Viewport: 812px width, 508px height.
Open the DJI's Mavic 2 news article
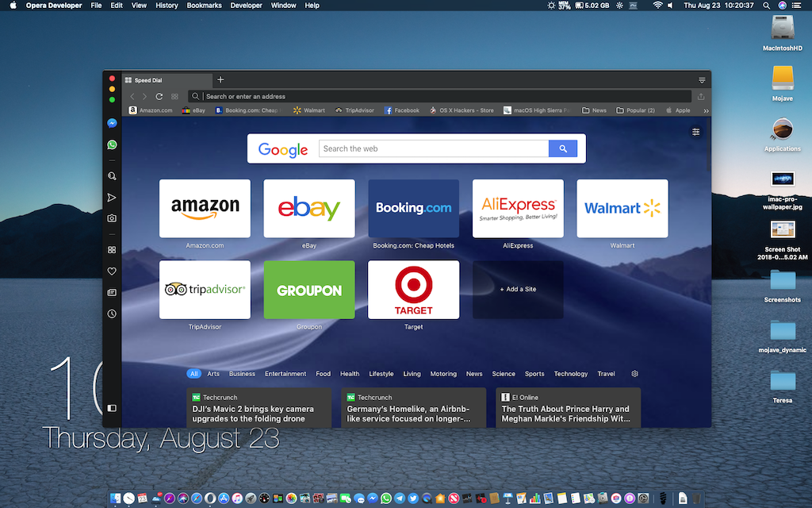click(259, 408)
